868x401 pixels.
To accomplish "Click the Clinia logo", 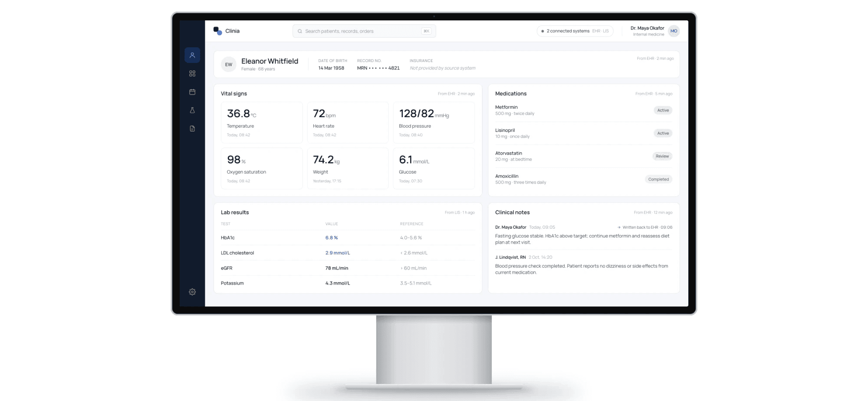I will pos(227,31).
